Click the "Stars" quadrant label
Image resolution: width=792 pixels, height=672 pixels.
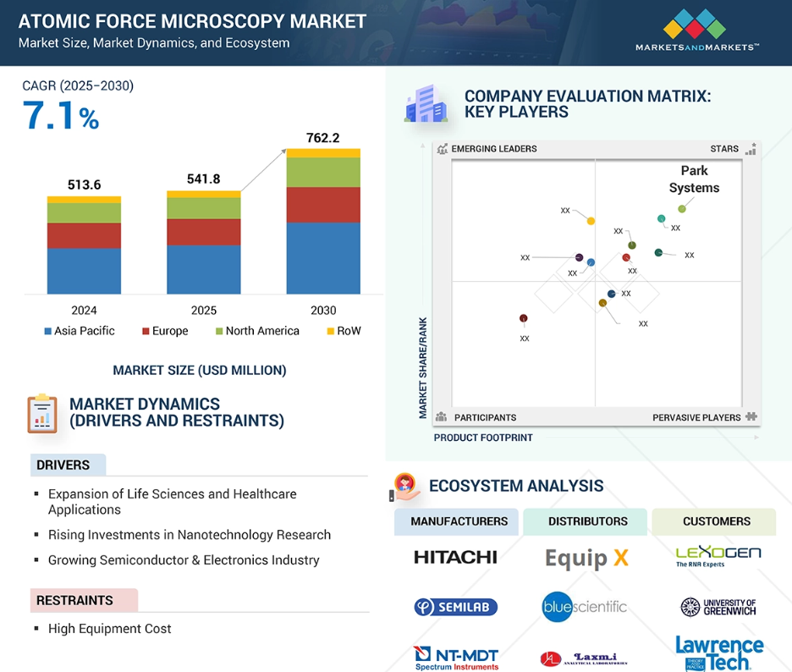click(724, 149)
